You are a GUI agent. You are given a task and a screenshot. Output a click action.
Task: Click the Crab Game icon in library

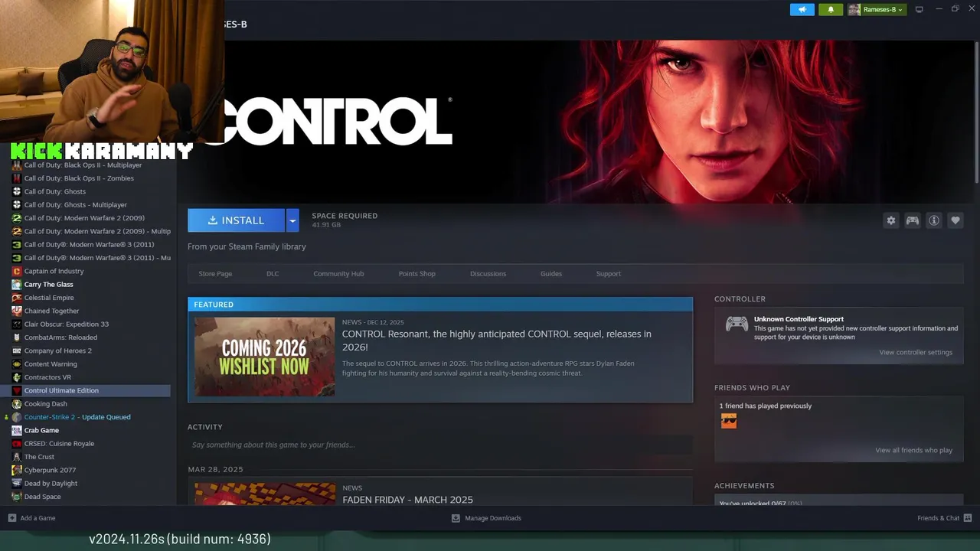click(17, 430)
